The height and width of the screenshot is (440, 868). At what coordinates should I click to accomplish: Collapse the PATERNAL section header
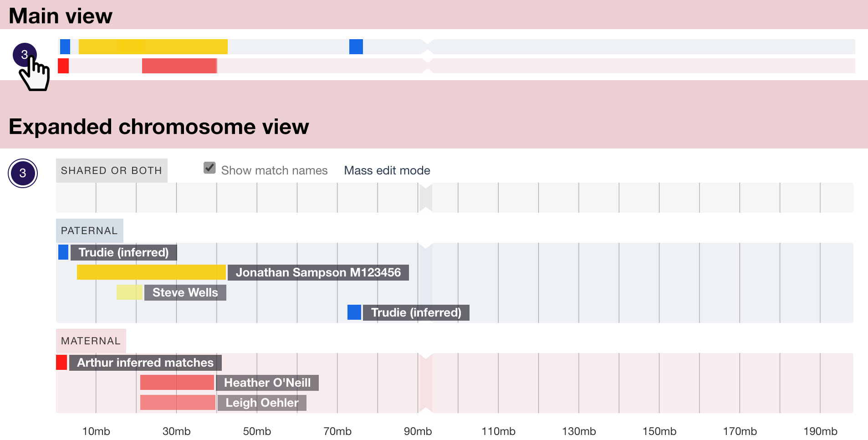coord(89,231)
